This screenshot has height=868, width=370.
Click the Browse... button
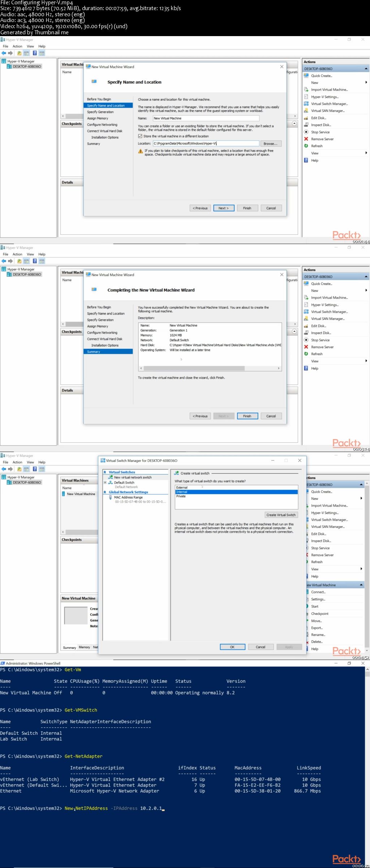coord(271,144)
